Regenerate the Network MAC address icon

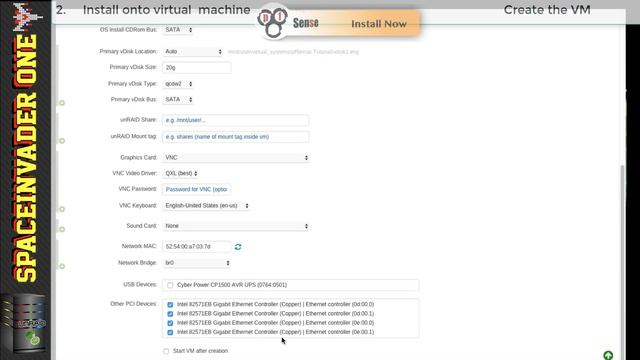tap(238, 247)
